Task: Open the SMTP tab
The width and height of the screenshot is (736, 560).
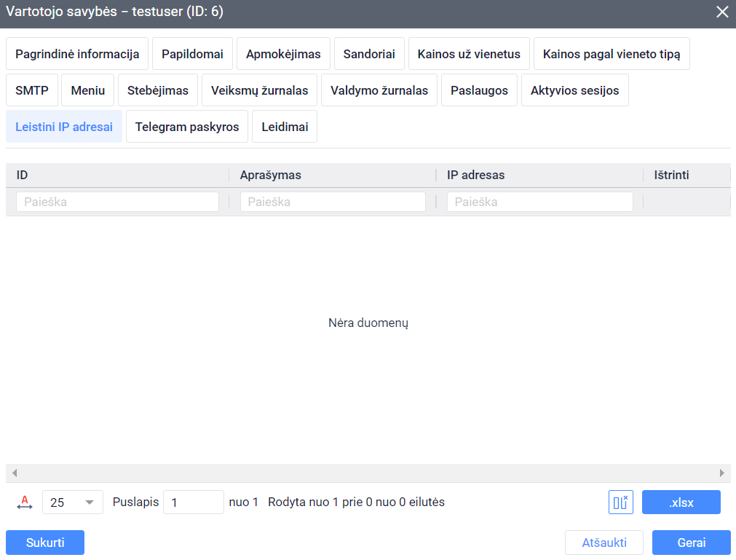Action: (x=31, y=90)
